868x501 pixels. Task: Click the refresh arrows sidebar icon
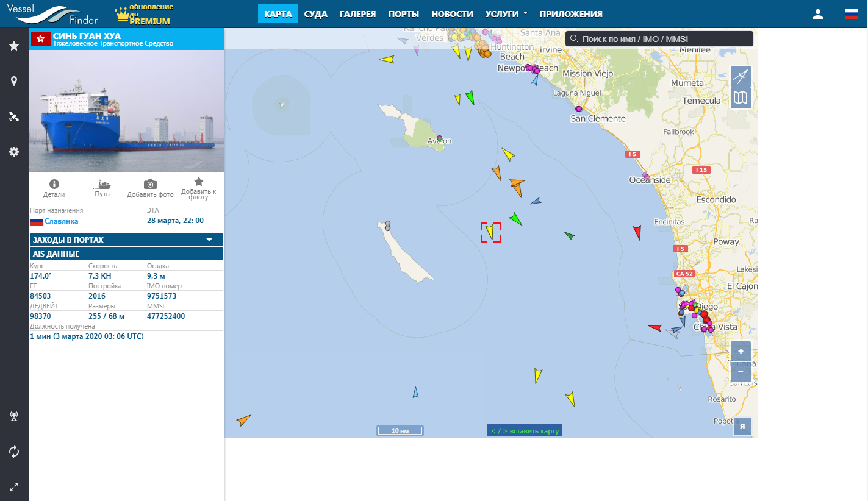point(14,452)
